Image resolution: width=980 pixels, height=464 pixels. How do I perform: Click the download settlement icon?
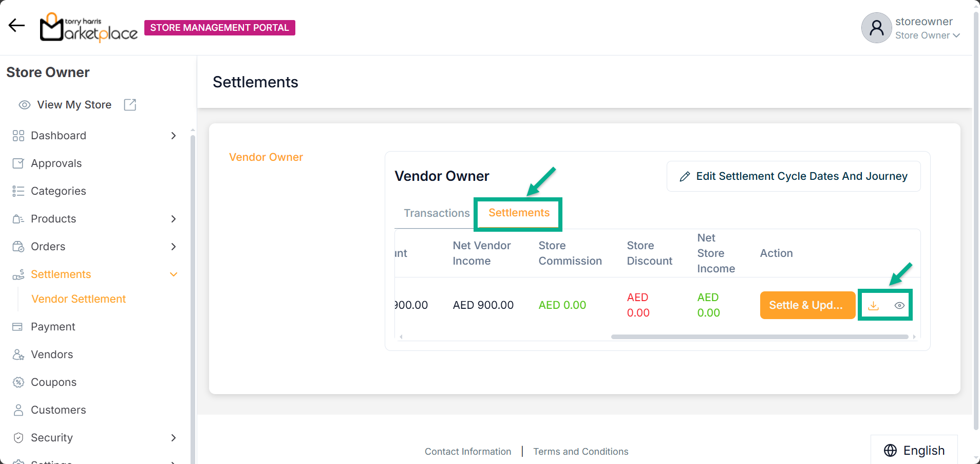click(x=873, y=306)
